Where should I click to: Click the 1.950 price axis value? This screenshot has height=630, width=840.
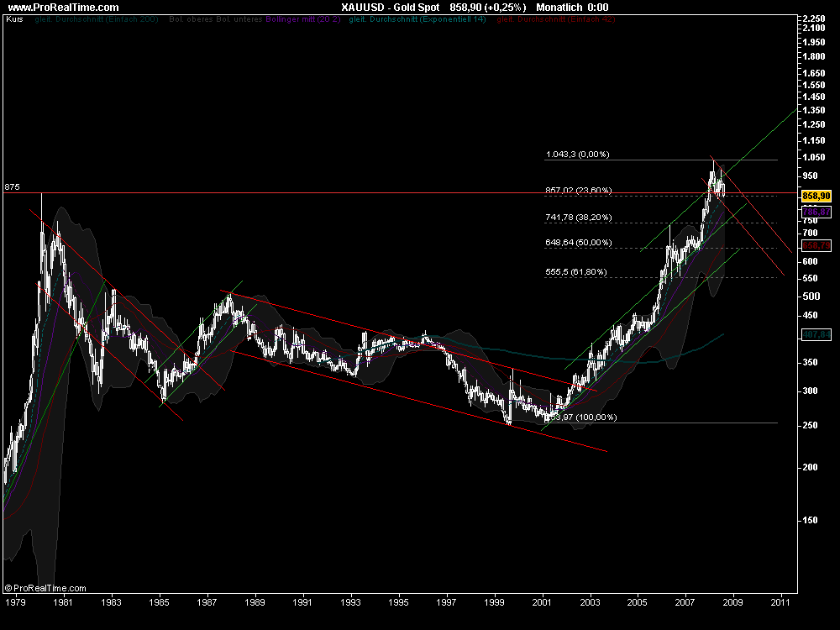(814, 42)
